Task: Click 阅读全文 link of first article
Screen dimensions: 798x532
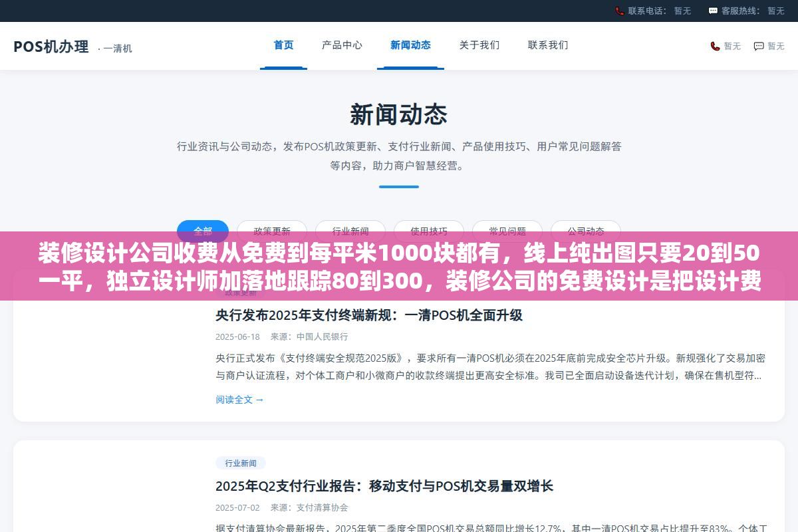Action: pos(239,400)
